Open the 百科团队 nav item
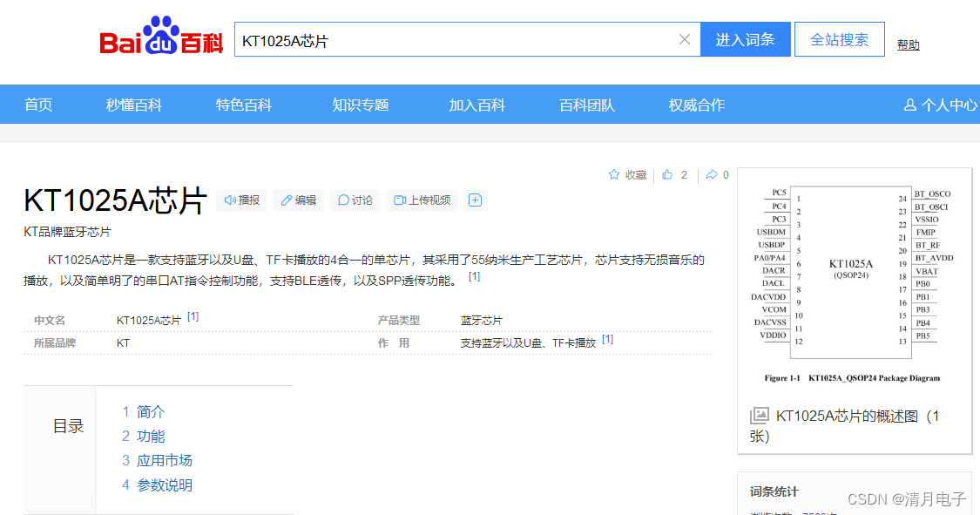This screenshot has height=515, width=980. [587, 105]
